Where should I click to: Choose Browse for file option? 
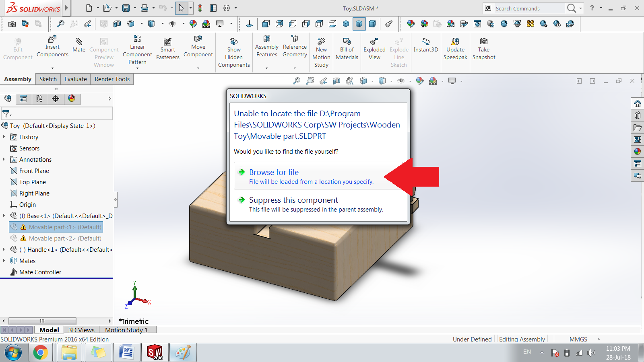click(x=274, y=173)
